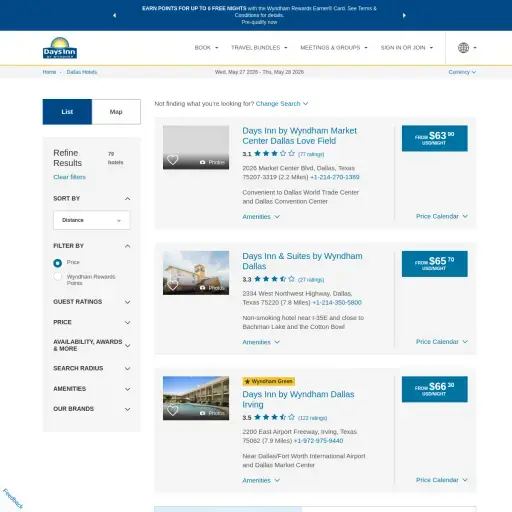Image resolution: width=512 pixels, height=512 pixels.
Task: Switch to Map view tab
Action: point(116,112)
